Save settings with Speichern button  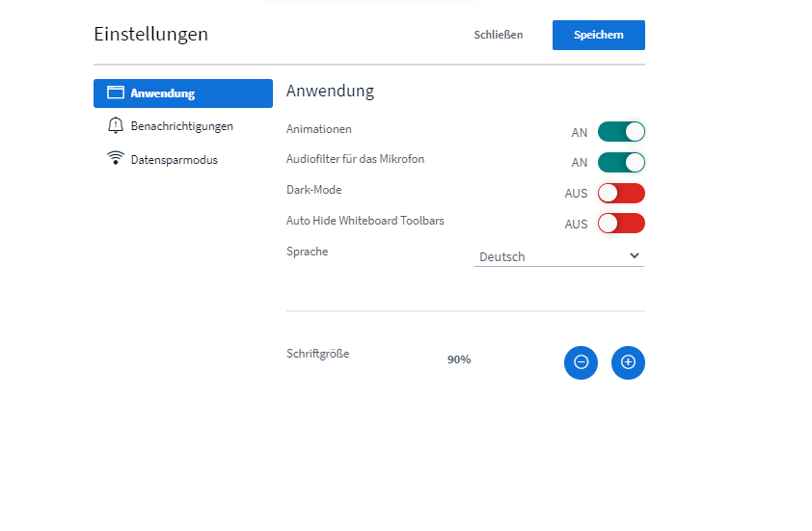[598, 35]
